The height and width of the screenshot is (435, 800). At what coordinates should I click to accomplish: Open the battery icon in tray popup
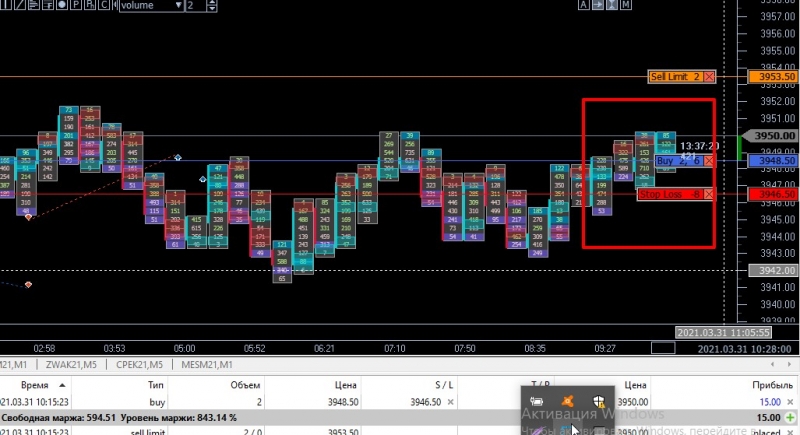[536, 401]
